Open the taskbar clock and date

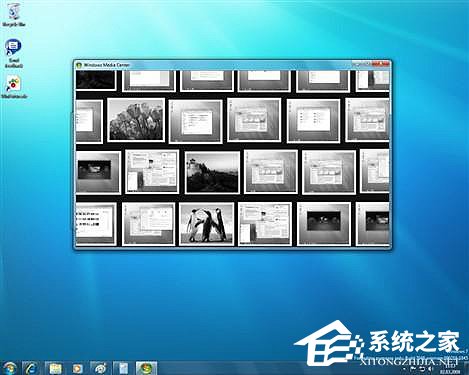450,369
